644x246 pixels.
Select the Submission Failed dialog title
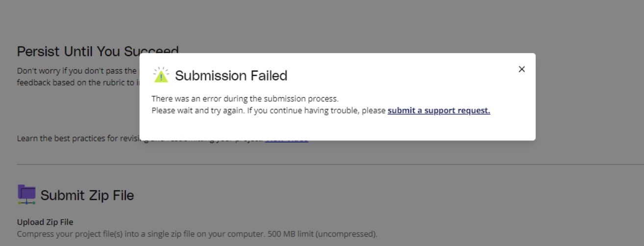231,76
